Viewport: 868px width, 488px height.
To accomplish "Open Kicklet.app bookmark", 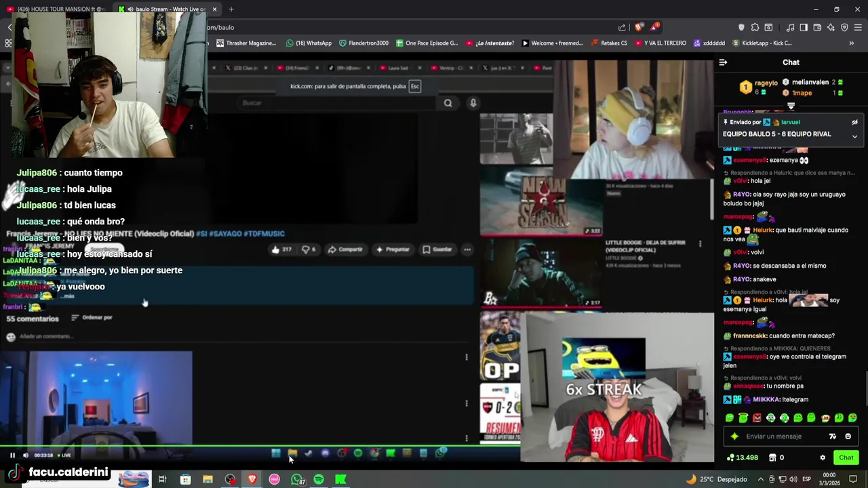I will click(762, 43).
